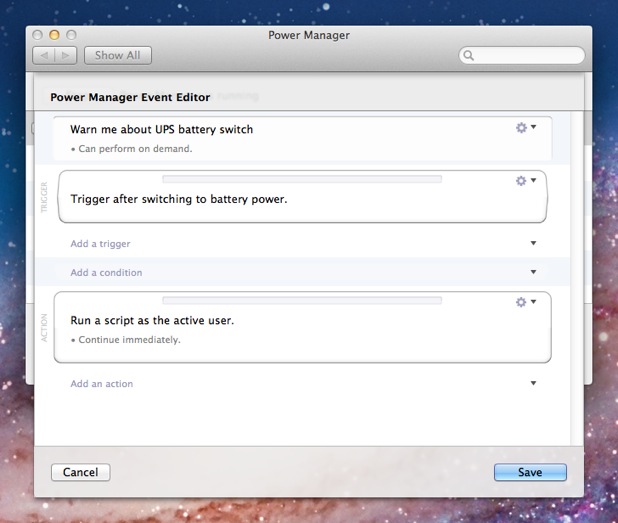Click search magnifier icon in toolbar

tap(468, 55)
